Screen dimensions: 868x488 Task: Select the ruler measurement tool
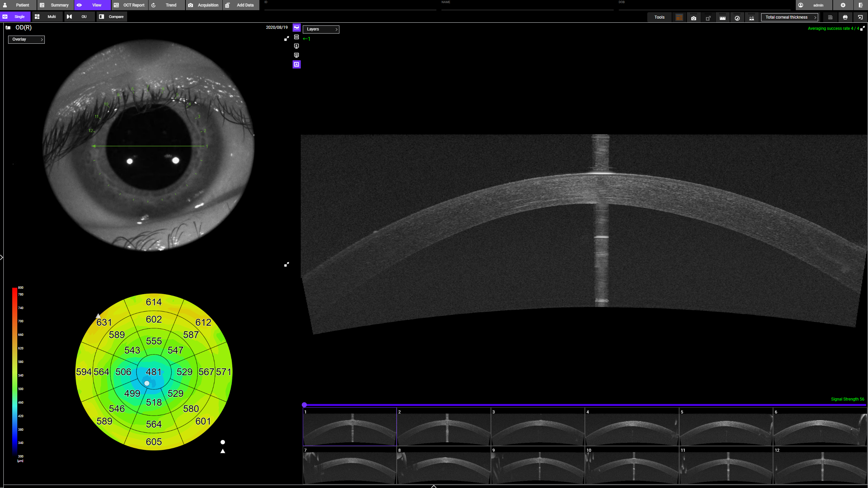click(x=723, y=18)
